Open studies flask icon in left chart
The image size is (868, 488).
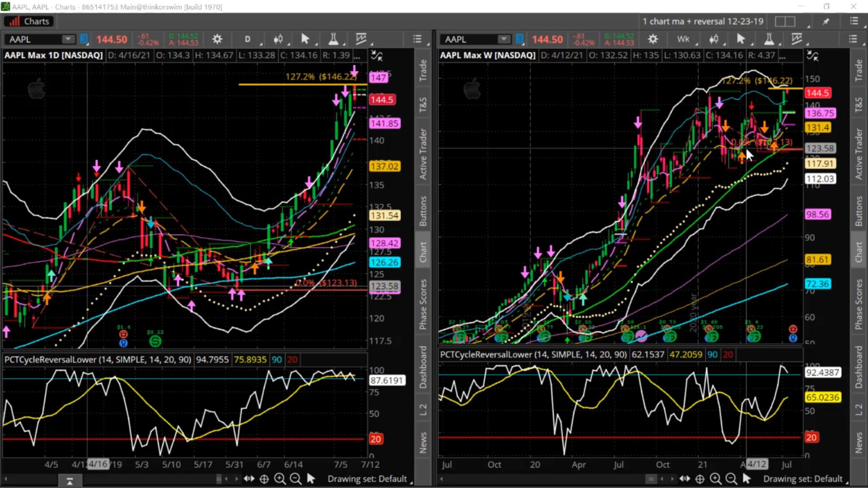[333, 39]
